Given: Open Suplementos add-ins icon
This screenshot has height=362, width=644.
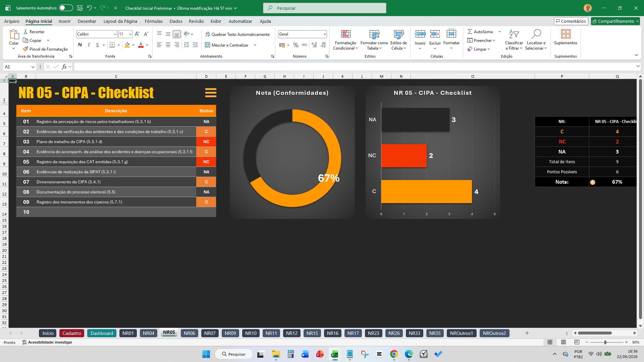Looking at the screenshot, I should 566,34.
